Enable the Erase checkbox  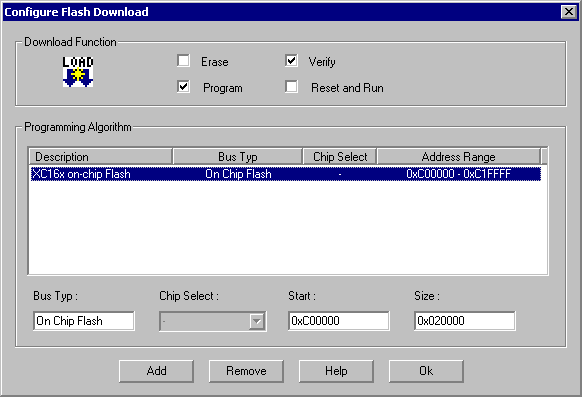pyautogui.click(x=183, y=61)
